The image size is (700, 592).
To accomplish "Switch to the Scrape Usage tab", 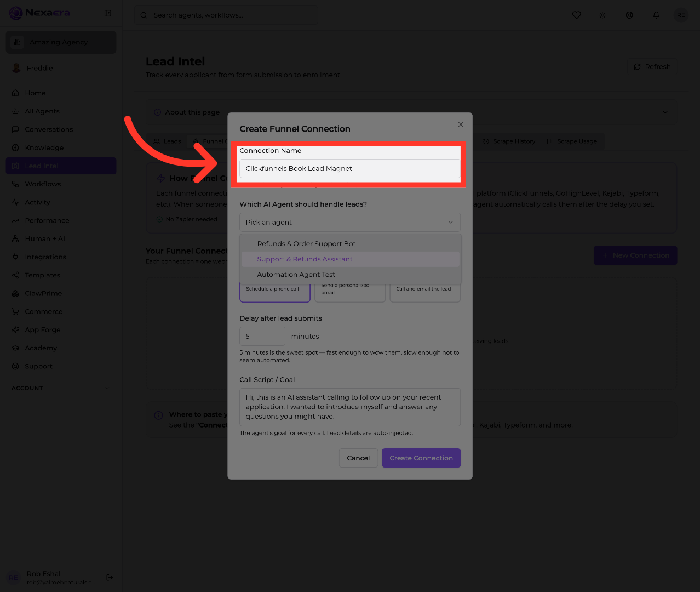I will (572, 141).
